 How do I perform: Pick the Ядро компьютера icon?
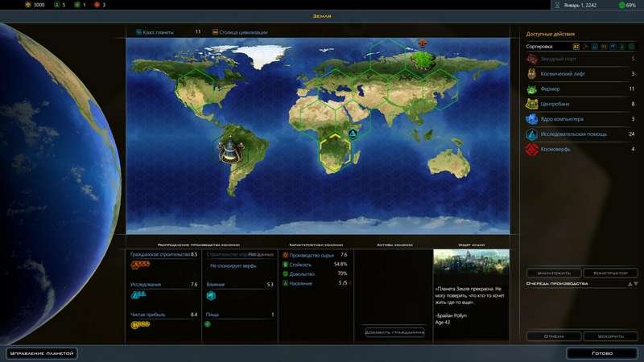pyautogui.click(x=532, y=119)
